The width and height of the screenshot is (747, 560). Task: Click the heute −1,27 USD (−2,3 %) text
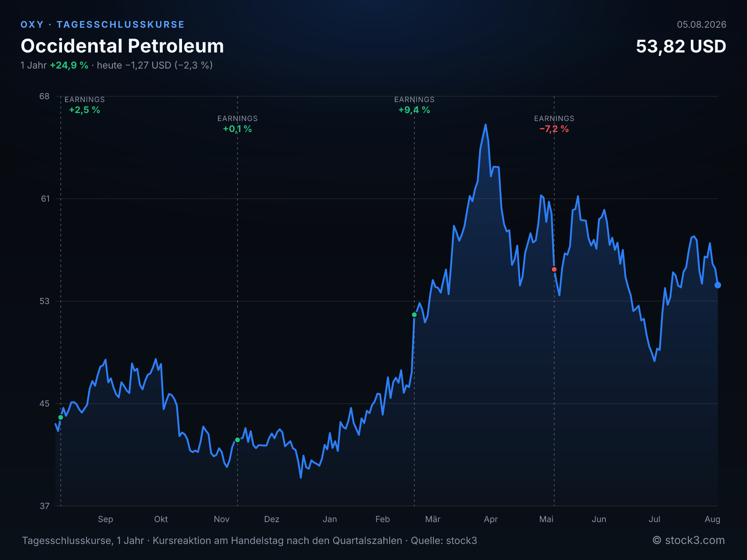[155, 65]
